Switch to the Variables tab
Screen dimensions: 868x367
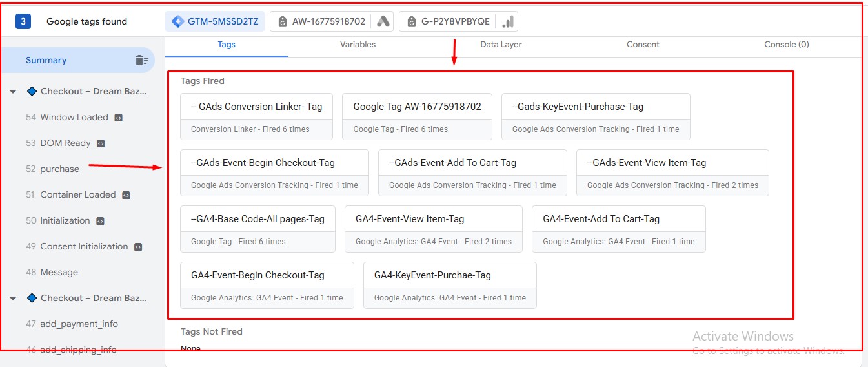coord(358,45)
